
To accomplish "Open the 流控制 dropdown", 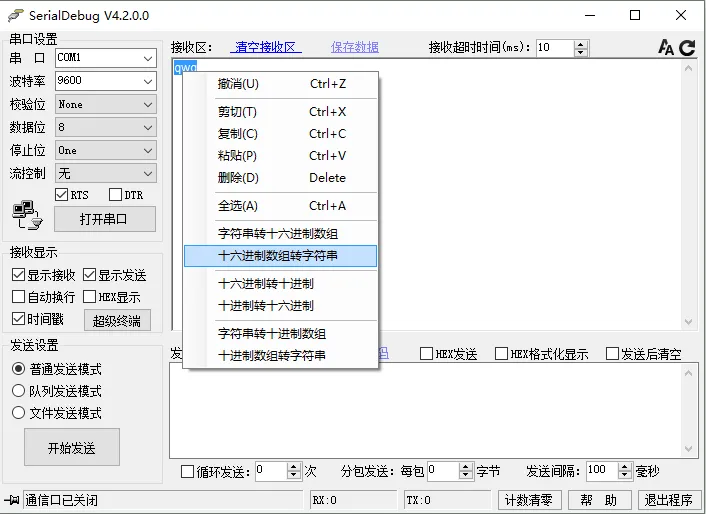I will (x=106, y=173).
